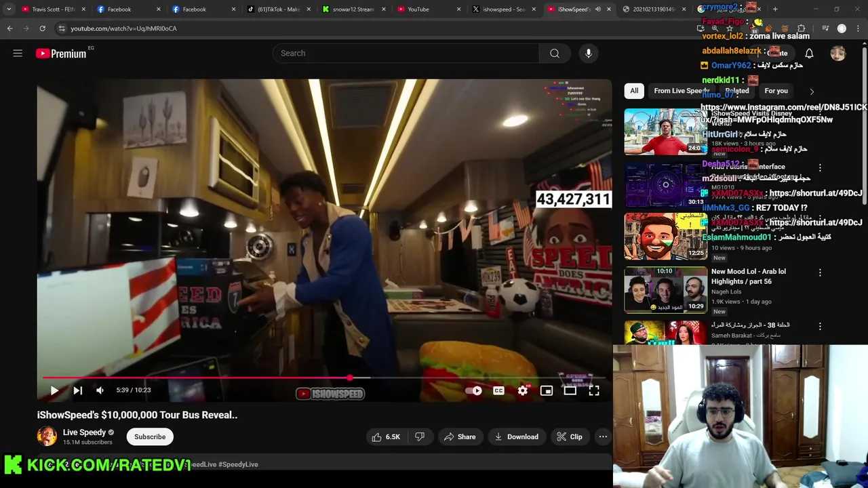Image resolution: width=868 pixels, height=488 pixels.
Task: Open the Live Speedy channel name link
Action: coord(84,432)
